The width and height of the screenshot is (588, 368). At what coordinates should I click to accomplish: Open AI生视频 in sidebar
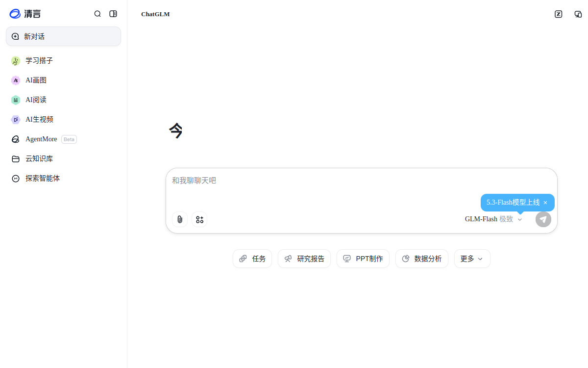point(63,119)
